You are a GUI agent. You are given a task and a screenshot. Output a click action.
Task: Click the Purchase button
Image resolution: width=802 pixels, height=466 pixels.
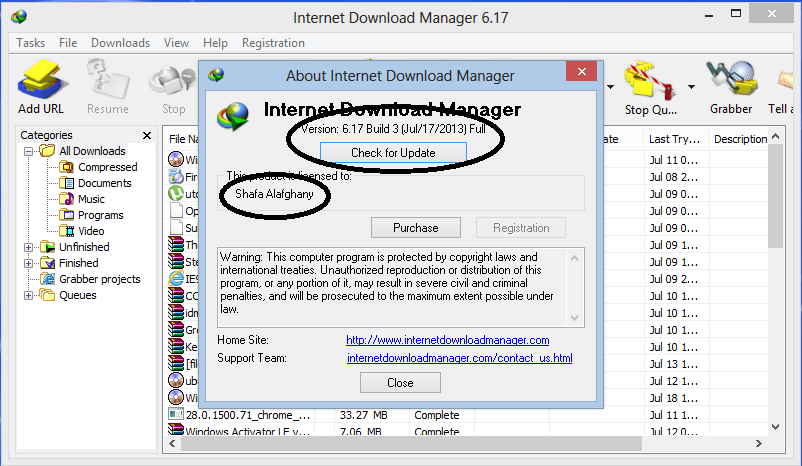[x=416, y=228]
